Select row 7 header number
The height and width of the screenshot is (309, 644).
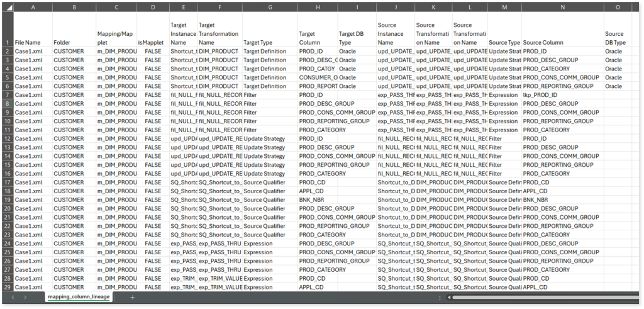[8, 95]
